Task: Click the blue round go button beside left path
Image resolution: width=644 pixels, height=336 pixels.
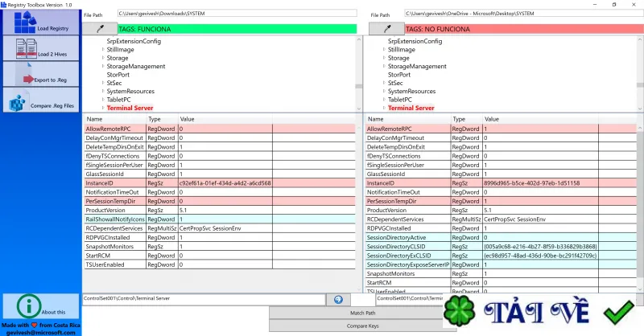Action: click(x=338, y=300)
